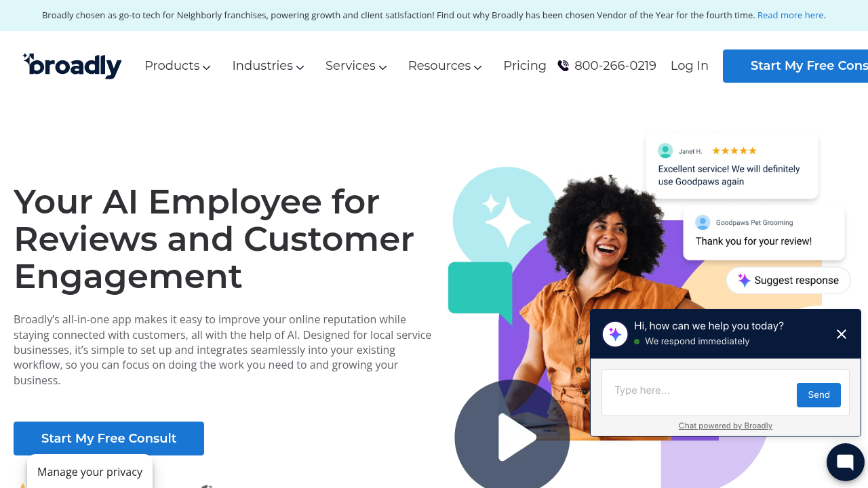Screen dimensions: 868x488
Task: Open the Resources menu
Action: point(445,66)
